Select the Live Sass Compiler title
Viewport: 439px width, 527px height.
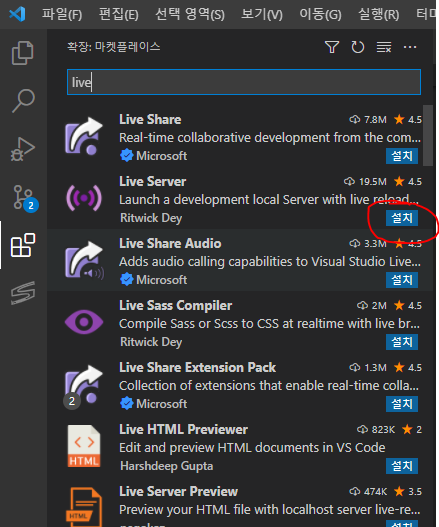[x=175, y=306]
